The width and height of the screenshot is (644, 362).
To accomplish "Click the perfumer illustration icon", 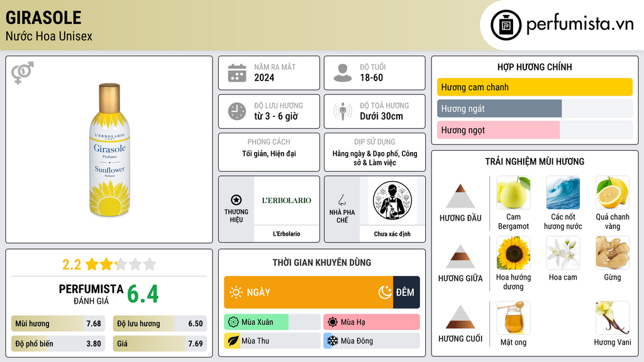I will click(392, 200).
